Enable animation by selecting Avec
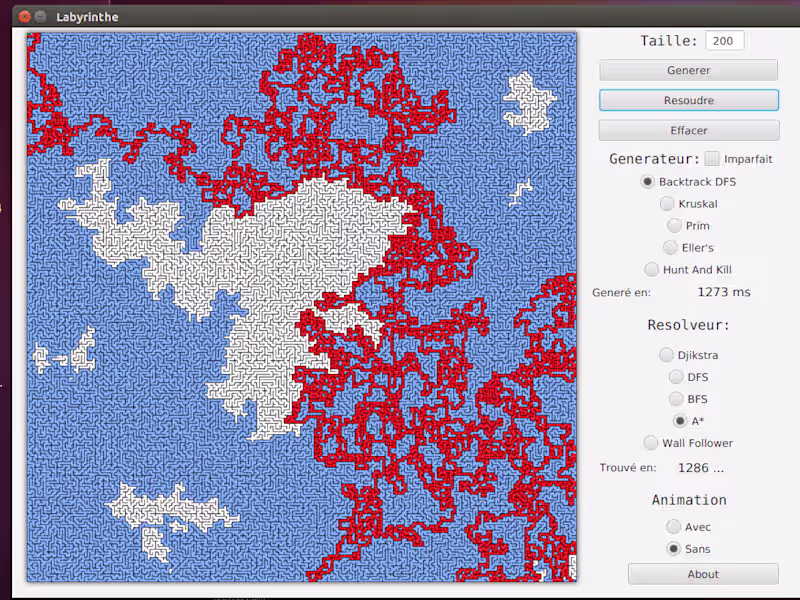800x600 pixels. (x=674, y=526)
